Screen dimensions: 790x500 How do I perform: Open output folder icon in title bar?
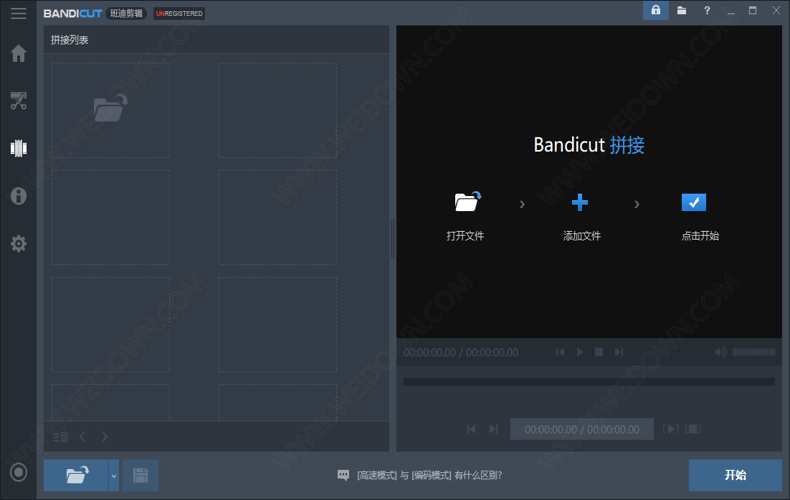point(681,11)
